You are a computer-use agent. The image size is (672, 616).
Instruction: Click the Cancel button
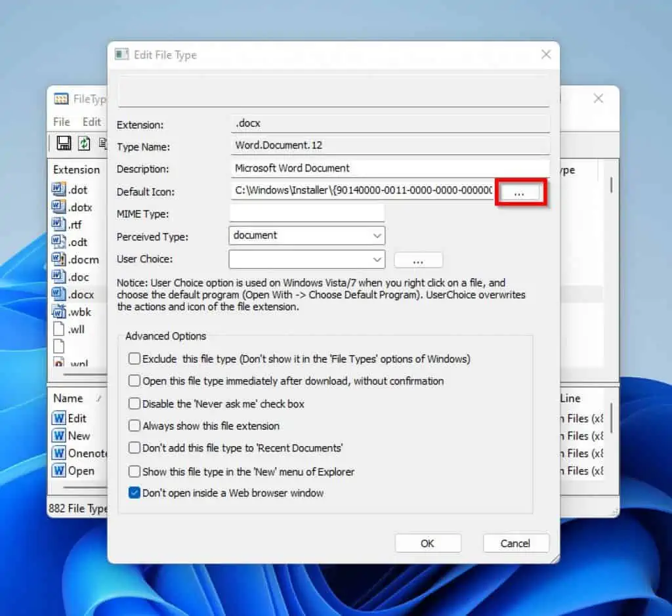tap(516, 543)
